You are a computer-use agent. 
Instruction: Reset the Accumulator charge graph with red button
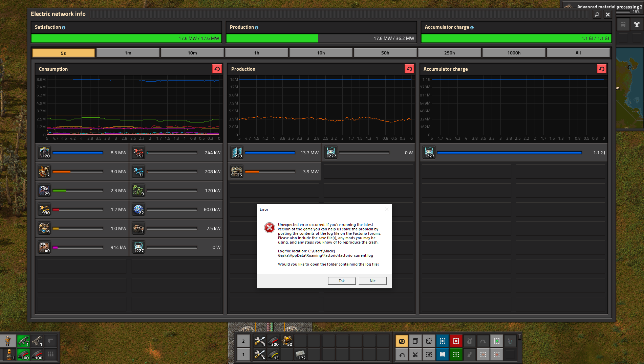coord(602,69)
